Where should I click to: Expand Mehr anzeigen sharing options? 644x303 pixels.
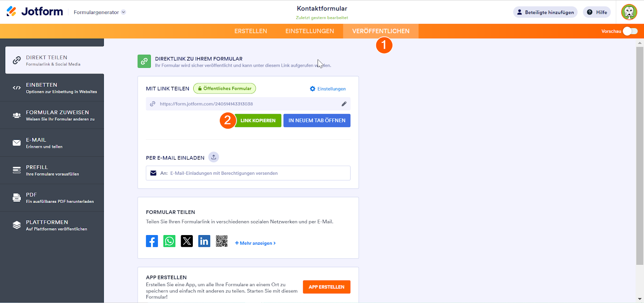tap(255, 243)
